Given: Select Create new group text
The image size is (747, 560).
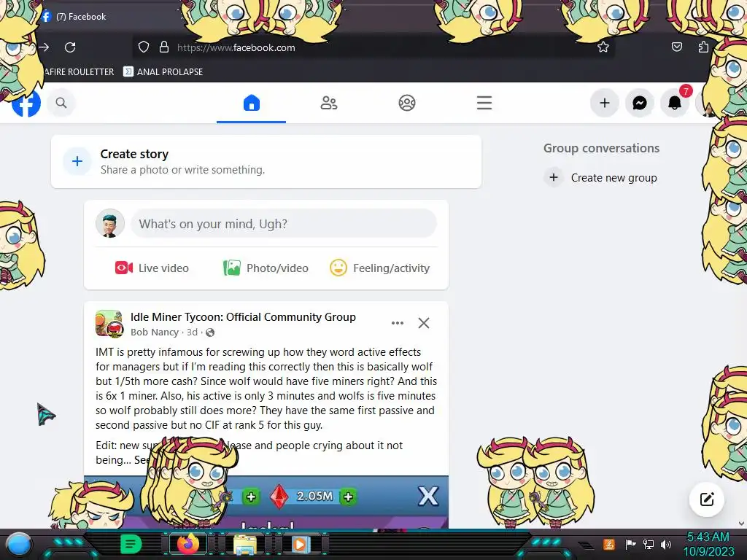Looking at the screenshot, I should click(x=614, y=178).
